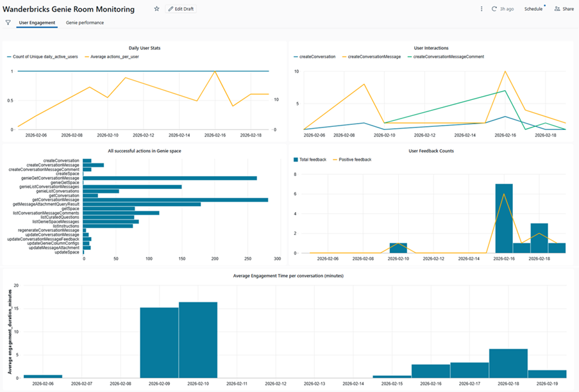
Task: Click the genieListConversationMessages bar
Action: coord(132,187)
